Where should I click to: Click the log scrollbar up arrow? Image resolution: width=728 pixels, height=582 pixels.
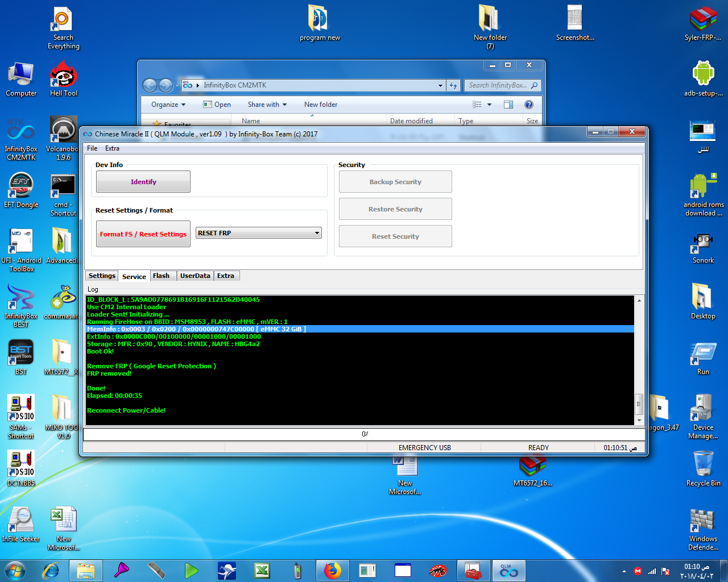639,301
